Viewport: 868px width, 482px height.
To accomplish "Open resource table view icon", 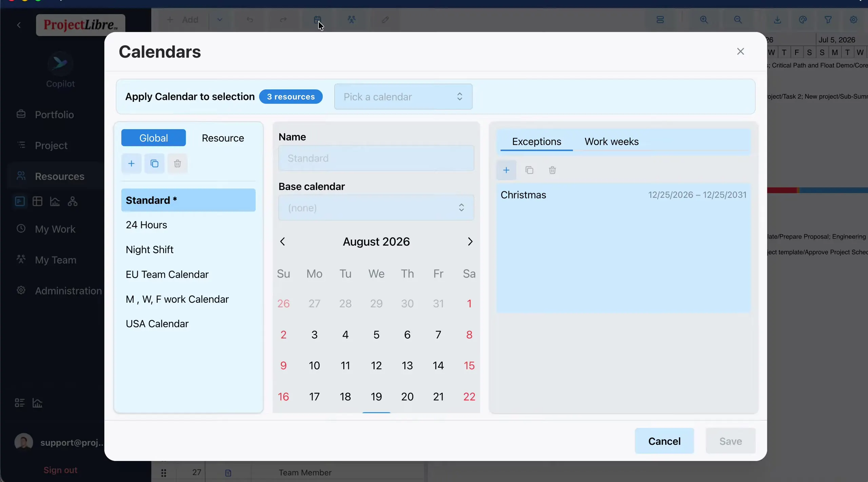I will 37,201.
